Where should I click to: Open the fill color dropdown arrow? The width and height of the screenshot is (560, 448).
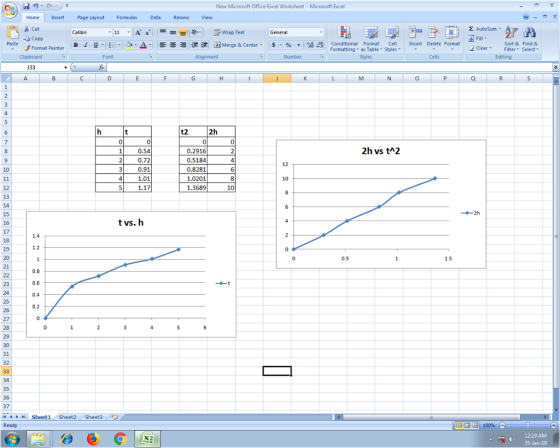coord(136,45)
